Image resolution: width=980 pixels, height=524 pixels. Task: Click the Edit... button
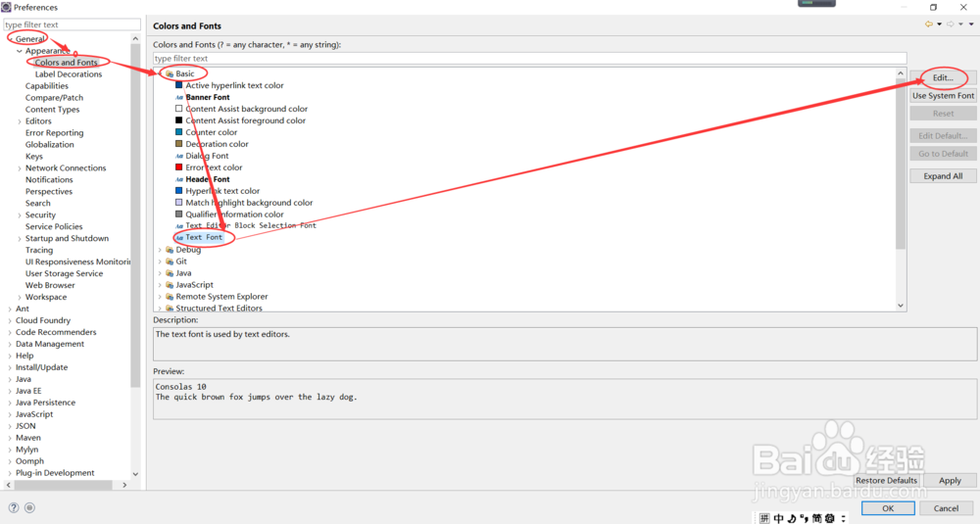[943, 78]
